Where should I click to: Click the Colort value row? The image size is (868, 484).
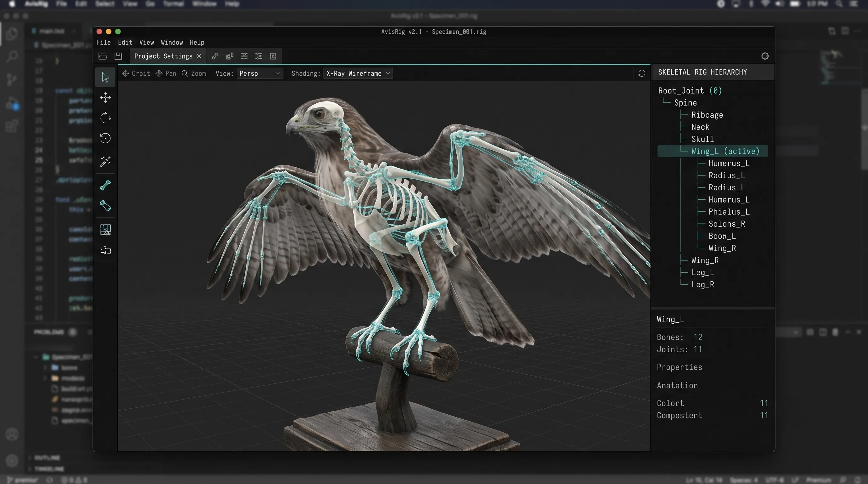pos(713,403)
